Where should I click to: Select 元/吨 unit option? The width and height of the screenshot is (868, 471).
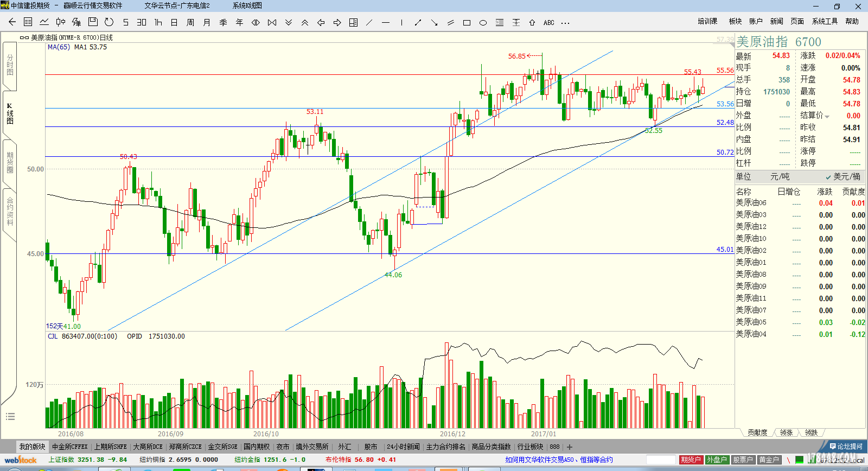click(780, 176)
